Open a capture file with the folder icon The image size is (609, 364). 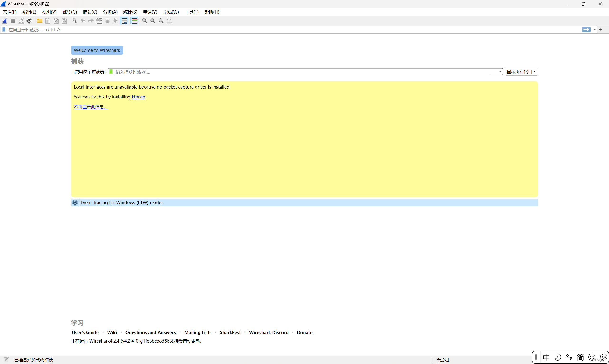pos(39,21)
